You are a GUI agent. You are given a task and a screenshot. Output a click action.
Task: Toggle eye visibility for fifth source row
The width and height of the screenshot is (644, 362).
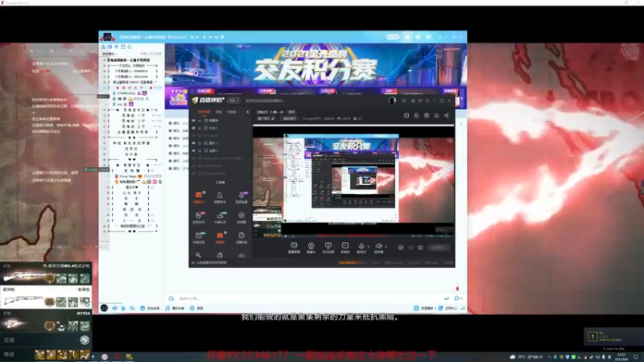tap(194, 150)
